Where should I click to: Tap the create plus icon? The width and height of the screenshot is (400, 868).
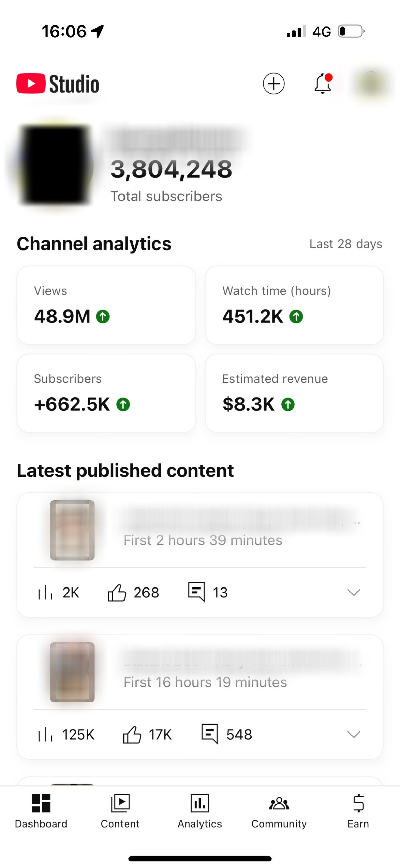click(273, 84)
